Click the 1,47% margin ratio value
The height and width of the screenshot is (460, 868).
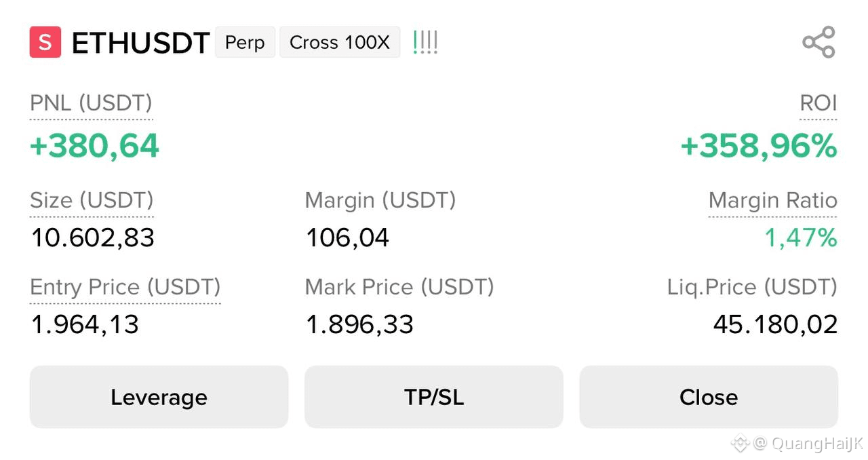pos(801,238)
